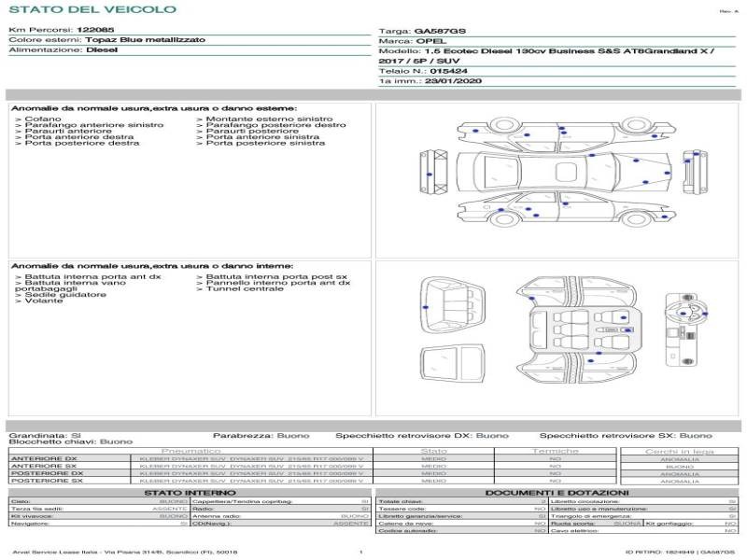
Task: Click the internal anomalies heading (interne)
Action: pyautogui.click(x=152, y=266)
